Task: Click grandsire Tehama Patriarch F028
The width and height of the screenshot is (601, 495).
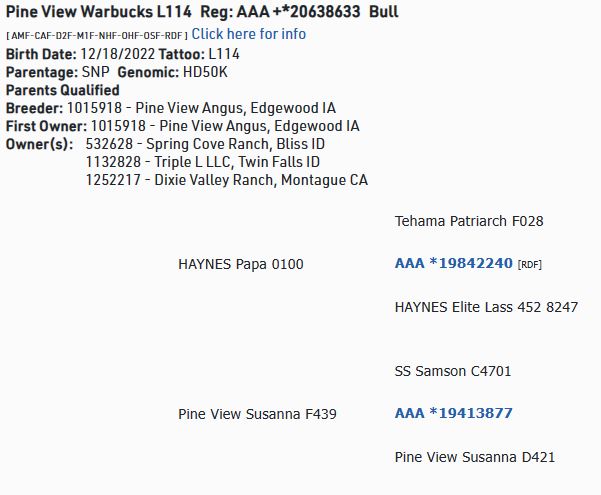Action: click(469, 220)
